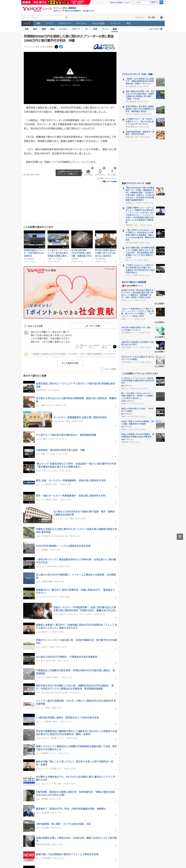Click the 新しい視点 exclamation reaction icon

click(x=112, y=172)
